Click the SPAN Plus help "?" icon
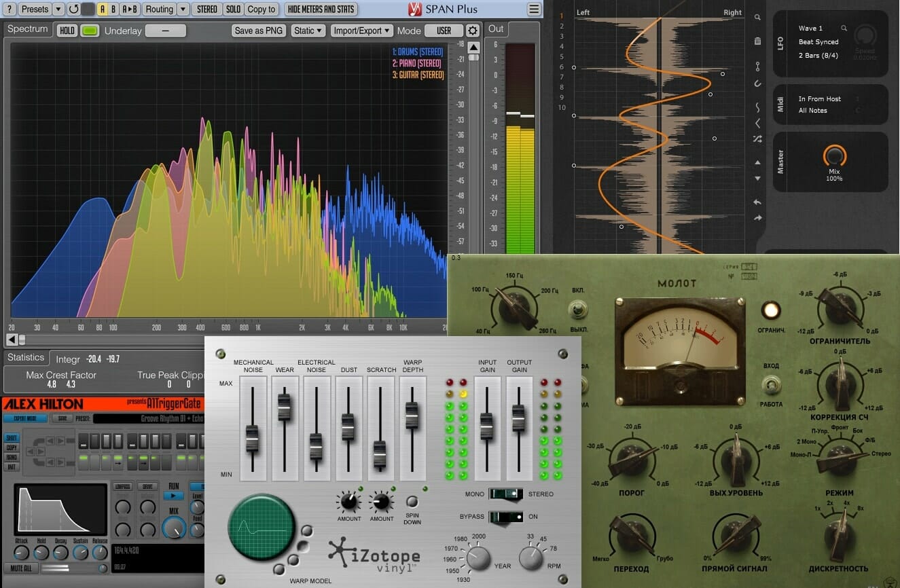Viewport: 900px width, 588px height. click(x=8, y=9)
